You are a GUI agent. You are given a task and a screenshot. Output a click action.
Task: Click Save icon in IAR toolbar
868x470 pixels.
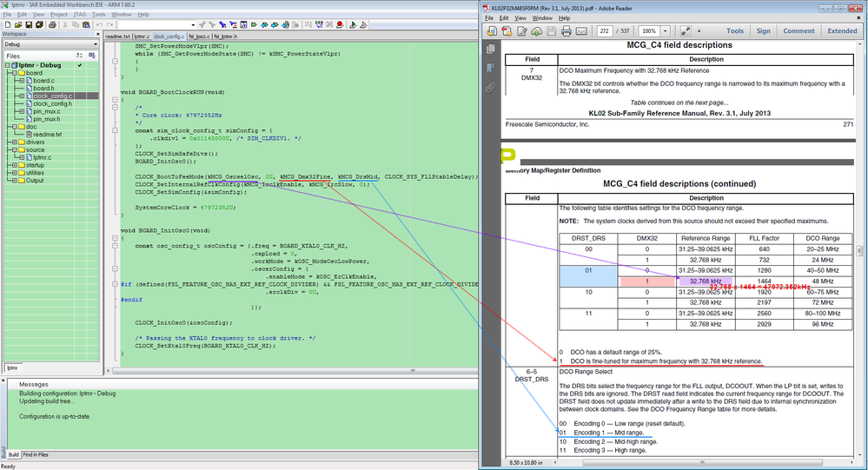pyautogui.click(x=29, y=25)
